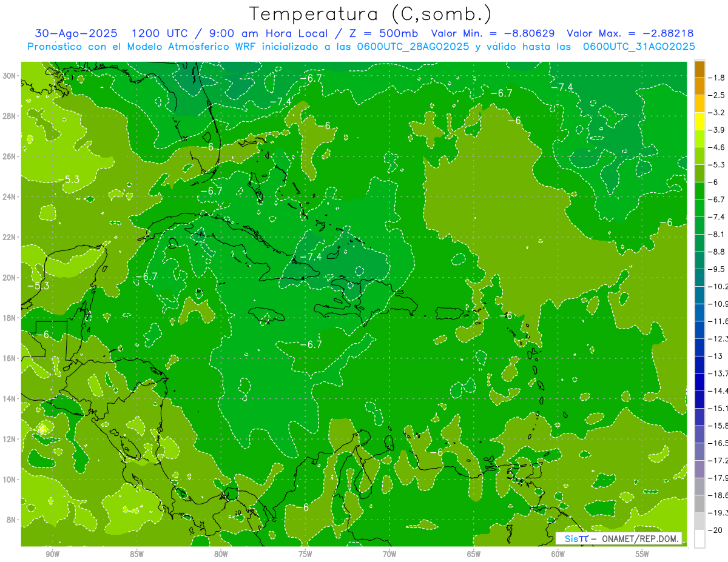The image size is (728, 562).
Task: Click the "30N" latitude axis label
Action: pyautogui.click(x=10, y=76)
